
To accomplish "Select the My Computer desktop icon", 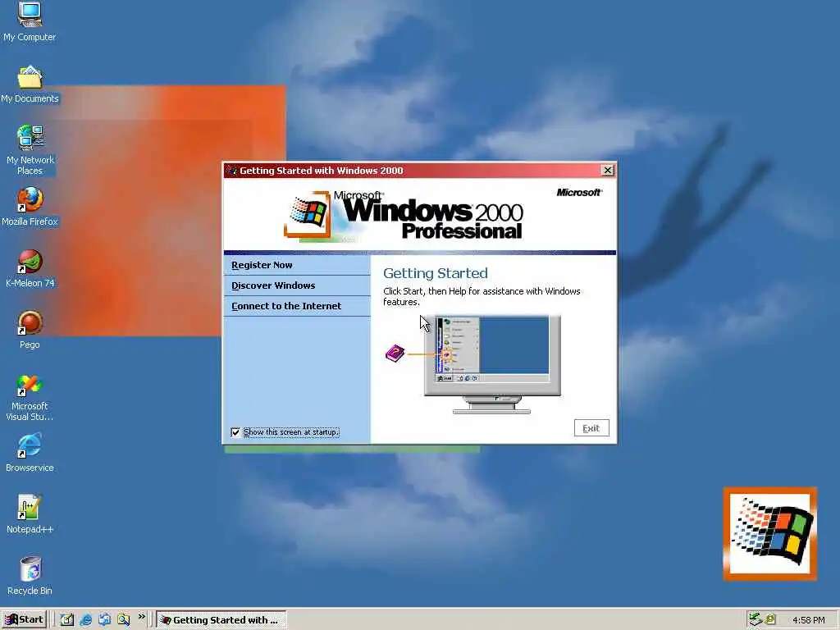I will (30, 21).
